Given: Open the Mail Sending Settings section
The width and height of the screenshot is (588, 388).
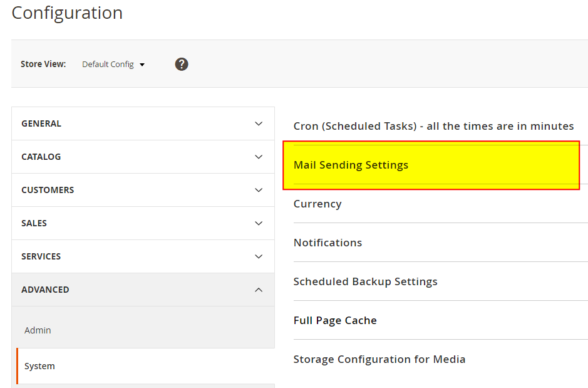Looking at the screenshot, I should point(351,165).
